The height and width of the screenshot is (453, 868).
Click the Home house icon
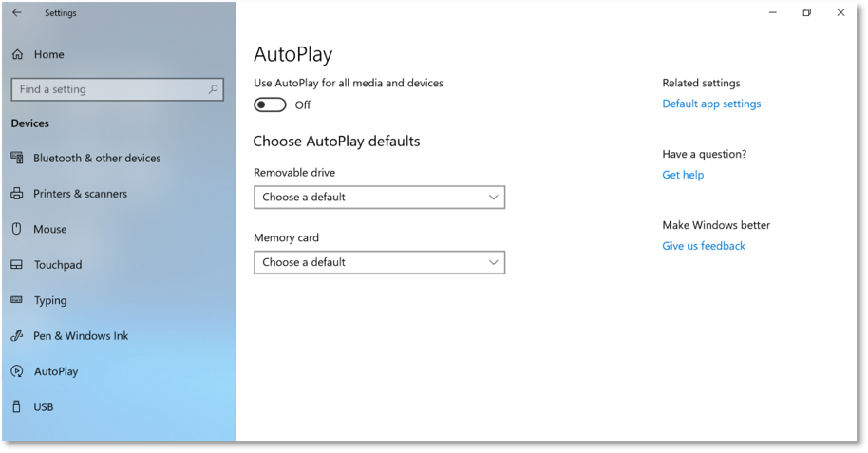pyautogui.click(x=18, y=54)
